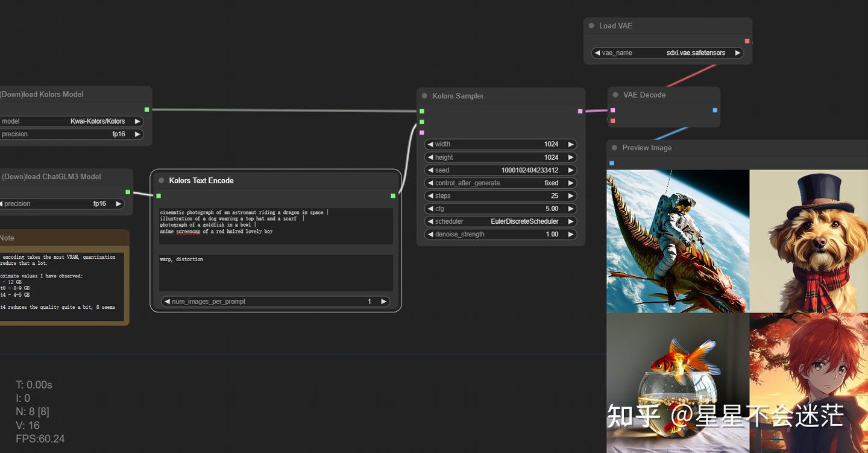Viewport: 868px width, 453px height.
Task: Click the blue input port on Preview Image
Action: coord(612,163)
